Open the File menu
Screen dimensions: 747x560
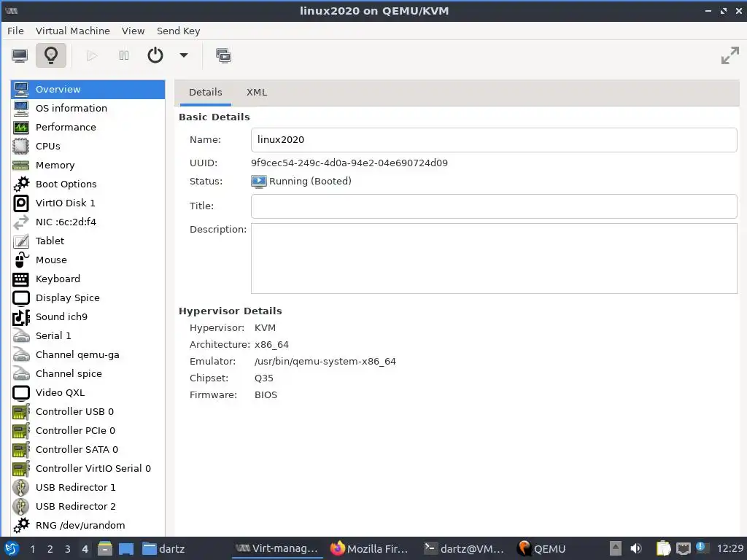pos(15,31)
